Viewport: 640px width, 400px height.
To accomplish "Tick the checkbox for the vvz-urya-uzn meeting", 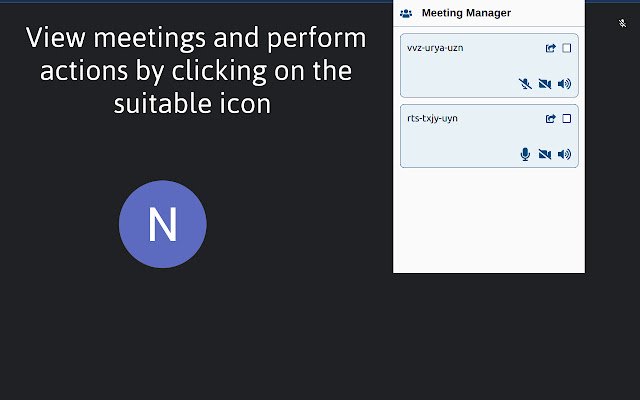I will tap(567, 48).
